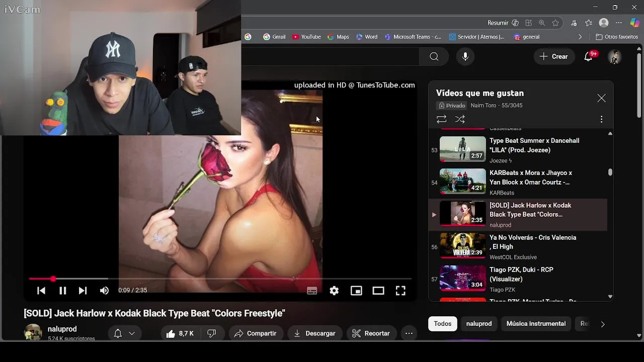Close the Vídeos que me gustan playlist panel
644x362 pixels.
click(x=601, y=98)
